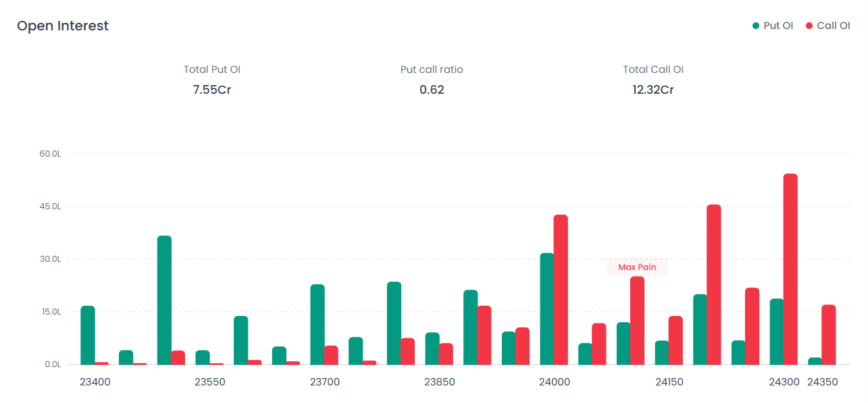Click the Max Pain label
Viewport: 868px width, 403px height.
tap(637, 267)
